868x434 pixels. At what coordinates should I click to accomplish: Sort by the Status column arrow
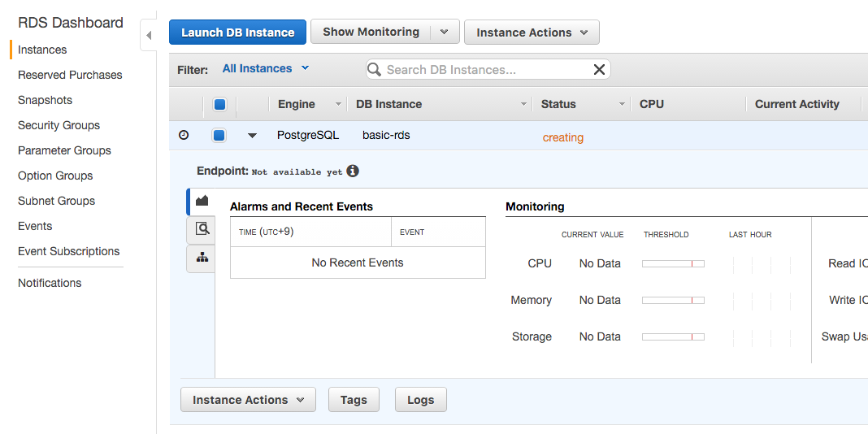(622, 104)
